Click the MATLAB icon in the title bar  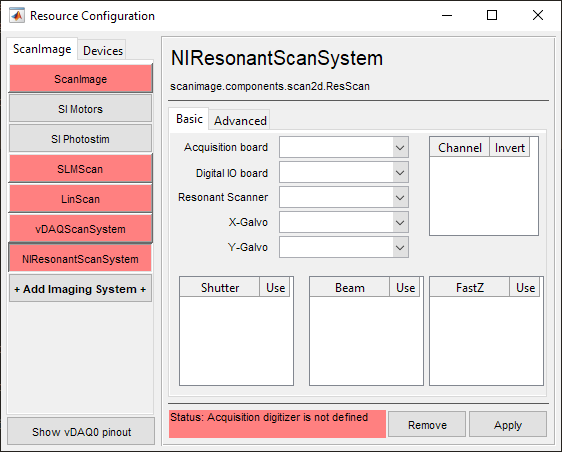(17, 15)
